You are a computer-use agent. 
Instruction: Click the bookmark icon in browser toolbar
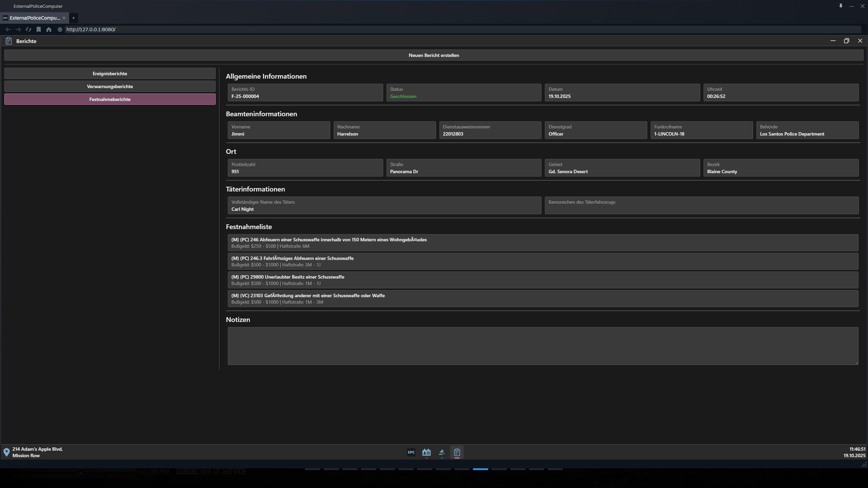(39, 29)
